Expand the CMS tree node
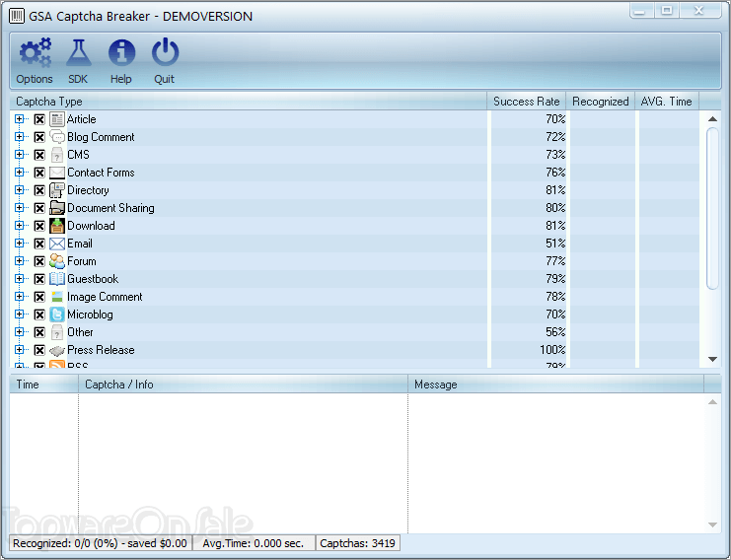The height and width of the screenshot is (560, 731). click(19, 155)
